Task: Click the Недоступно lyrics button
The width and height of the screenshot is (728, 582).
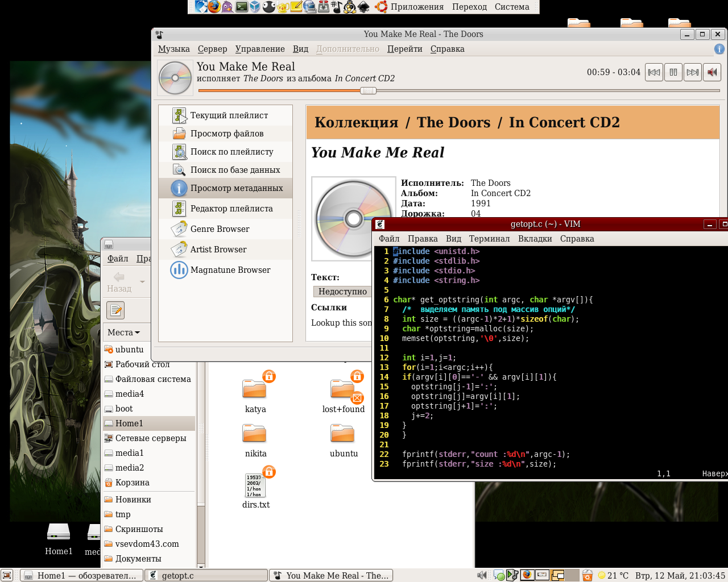Action: pos(342,292)
